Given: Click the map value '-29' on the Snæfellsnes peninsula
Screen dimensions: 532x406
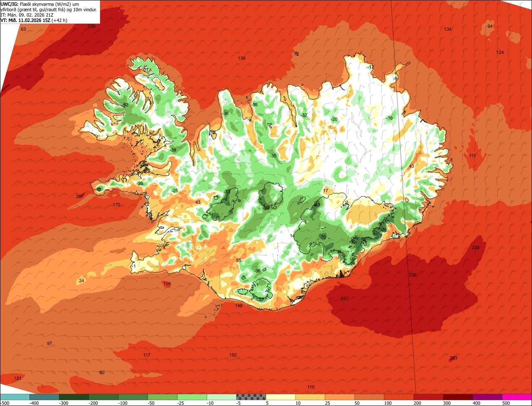Looking at the screenshot, I should [139, 183].
